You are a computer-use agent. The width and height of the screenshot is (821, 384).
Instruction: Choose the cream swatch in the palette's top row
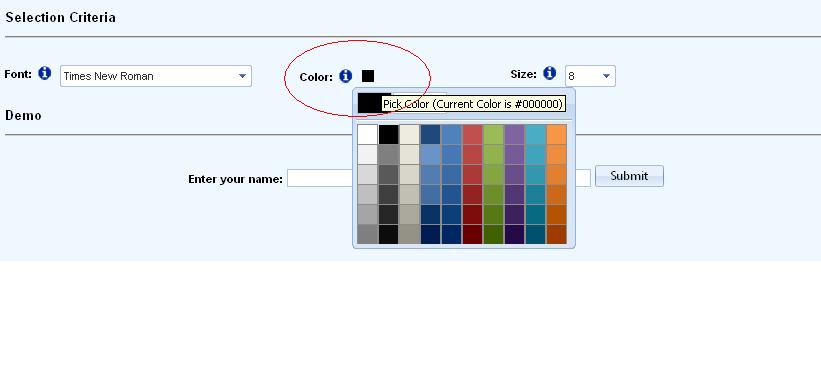point(409,134)
